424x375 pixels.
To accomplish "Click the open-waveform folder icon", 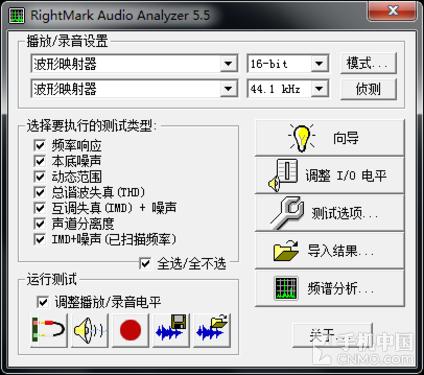I will tap(212, 330).
